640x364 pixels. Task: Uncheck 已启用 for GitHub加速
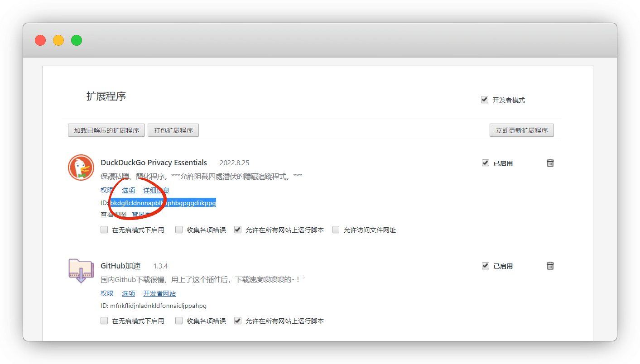coord(486,266)
